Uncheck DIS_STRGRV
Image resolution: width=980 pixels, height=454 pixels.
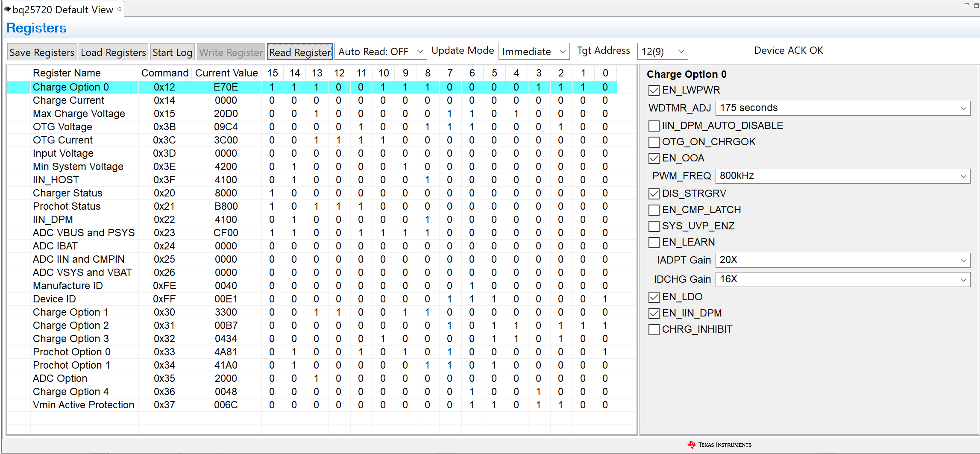[654, 193]
